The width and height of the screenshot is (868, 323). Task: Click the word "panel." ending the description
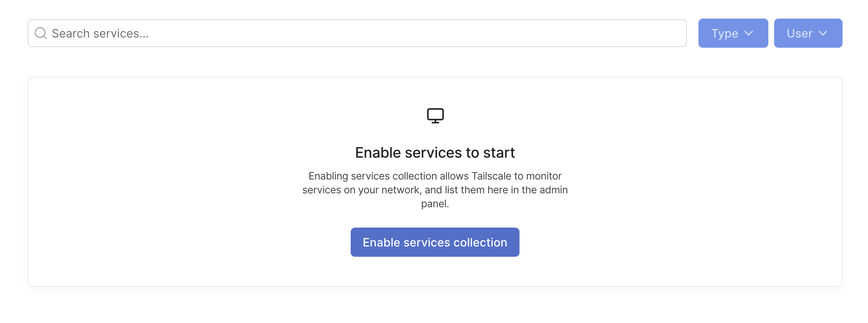435,204
